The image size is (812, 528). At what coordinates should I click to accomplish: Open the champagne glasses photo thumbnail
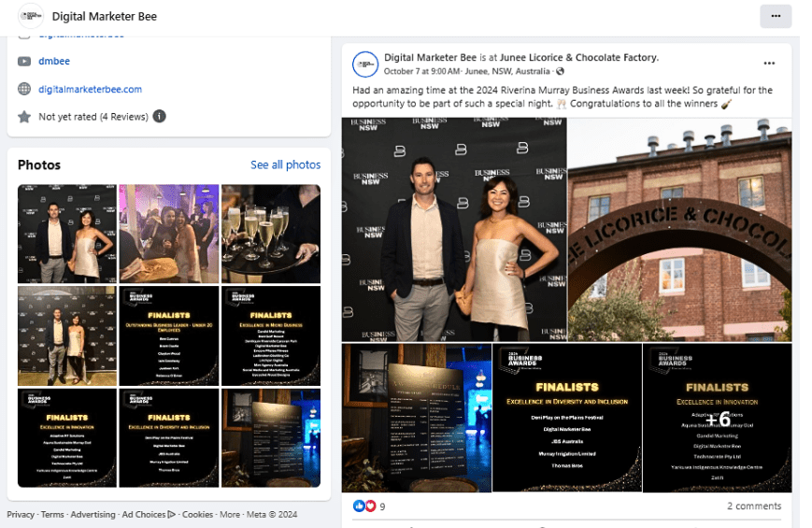tap(271, 234)
